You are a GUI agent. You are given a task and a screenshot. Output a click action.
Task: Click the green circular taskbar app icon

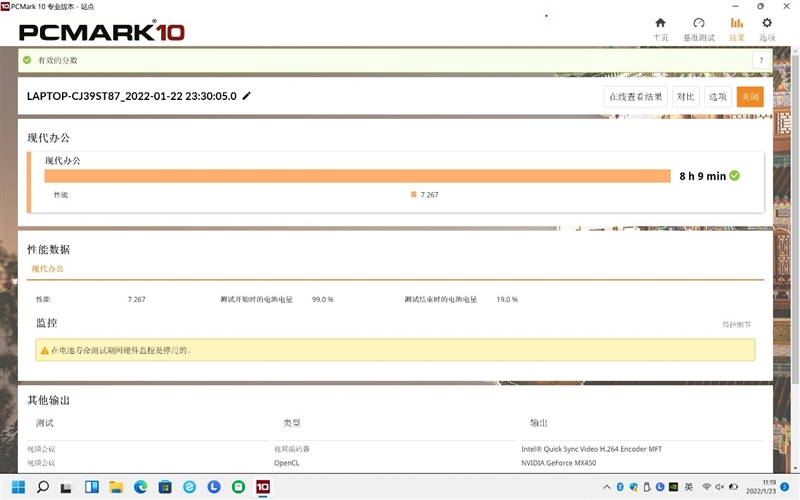(x=238, y=487)
